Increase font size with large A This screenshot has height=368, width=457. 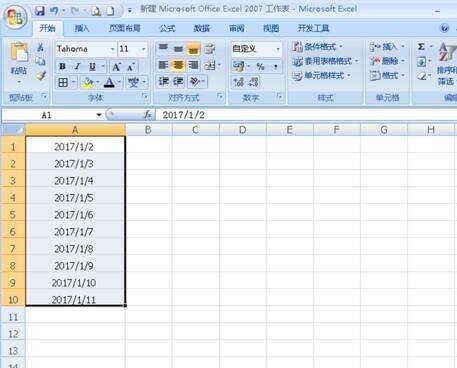coord(116,67)
